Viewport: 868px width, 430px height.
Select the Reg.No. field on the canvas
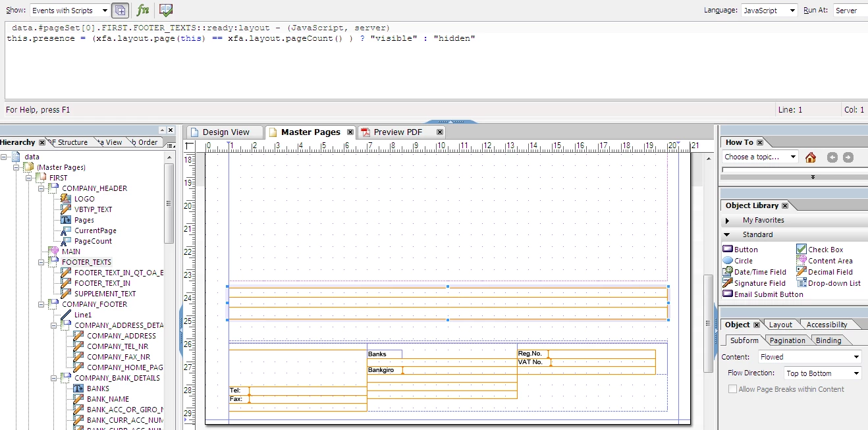pos(586,354)
